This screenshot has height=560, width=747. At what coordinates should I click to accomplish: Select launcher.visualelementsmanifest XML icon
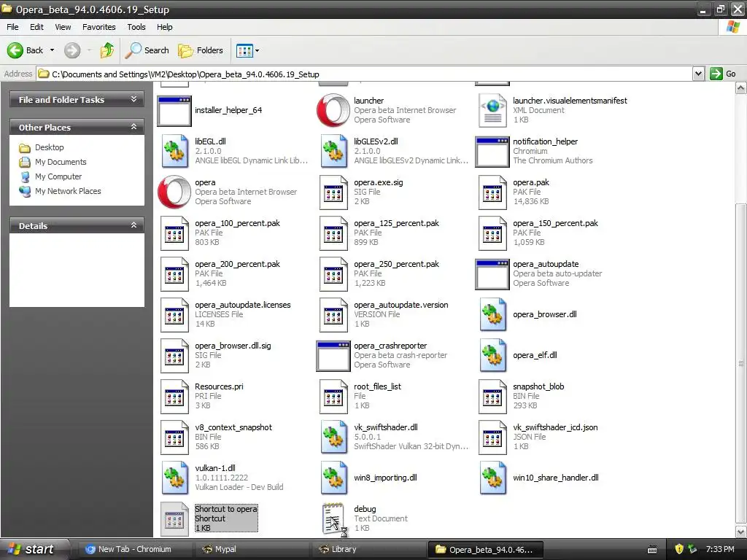click(x=492, y=111)
